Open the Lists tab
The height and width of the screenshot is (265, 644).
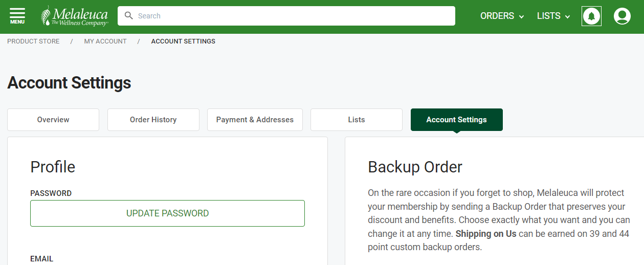pyautogui.click(x=357, y=120)
